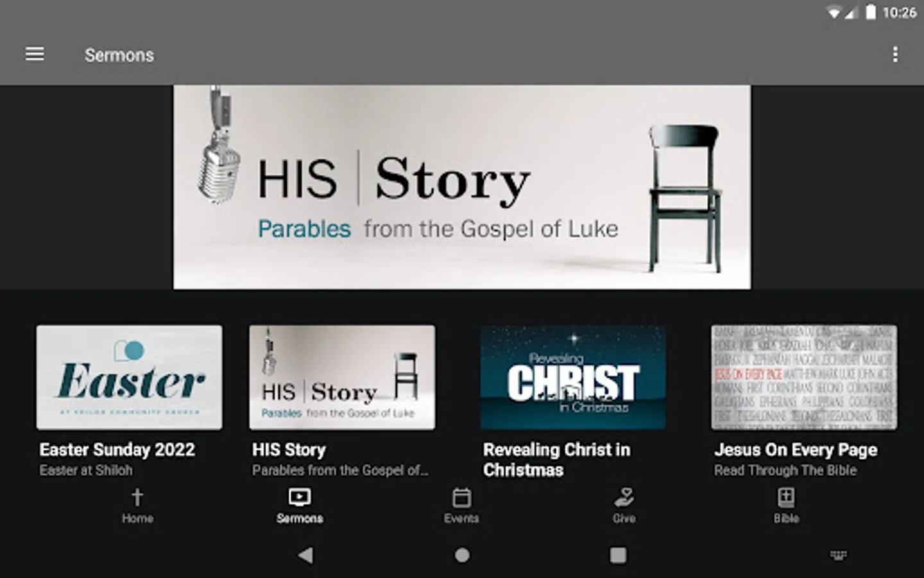Screen dimensions: 924x578
Task: Tap the battery status icon
Action: click(871, 12)
